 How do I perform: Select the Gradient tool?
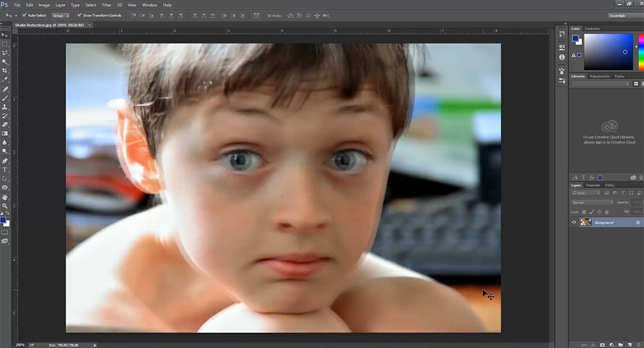click(x=5, y=133)
